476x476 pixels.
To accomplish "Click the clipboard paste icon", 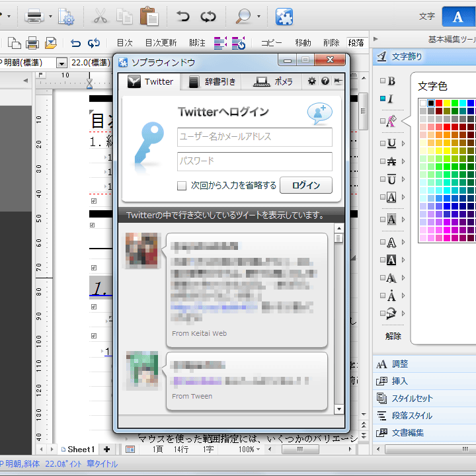I will 149,16.
